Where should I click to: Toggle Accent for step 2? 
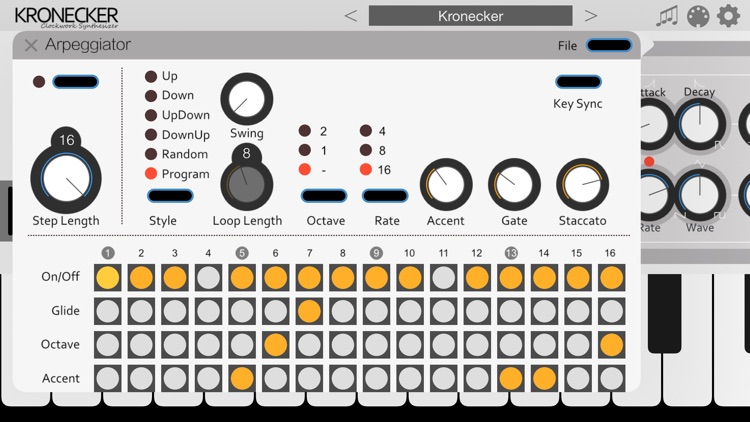click(x=141, y=378)
